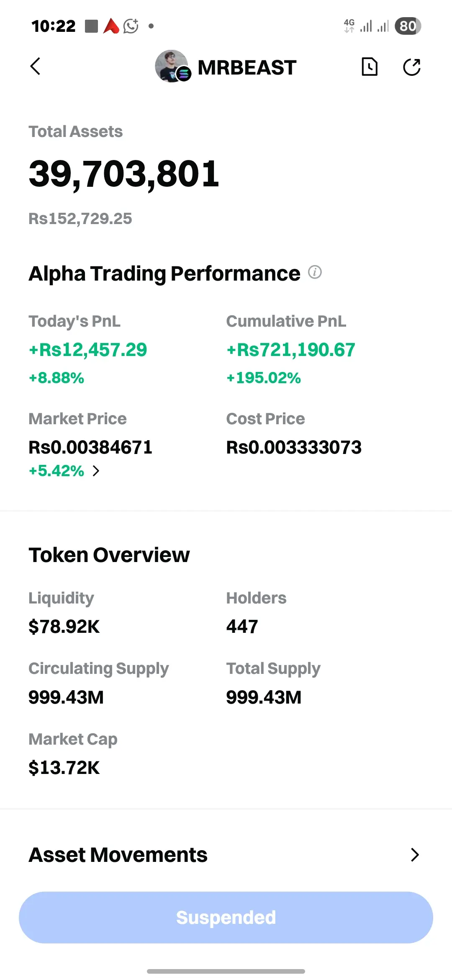Tap the Cumulative PnL value
The image size is (452, 980).
(x=291, y=350)
